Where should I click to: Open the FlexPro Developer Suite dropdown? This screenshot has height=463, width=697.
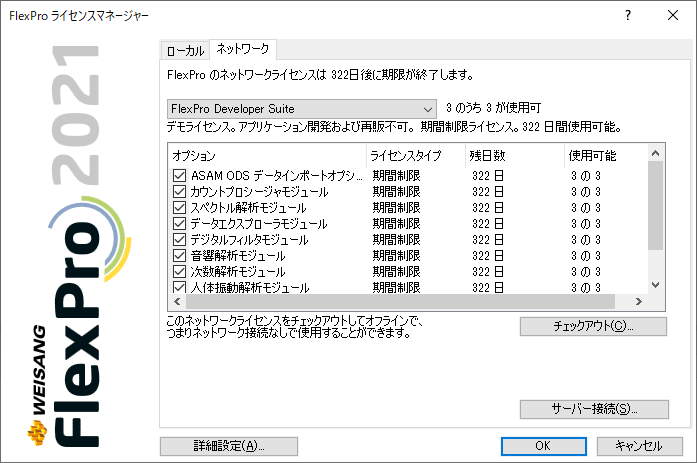coord(303,108)
